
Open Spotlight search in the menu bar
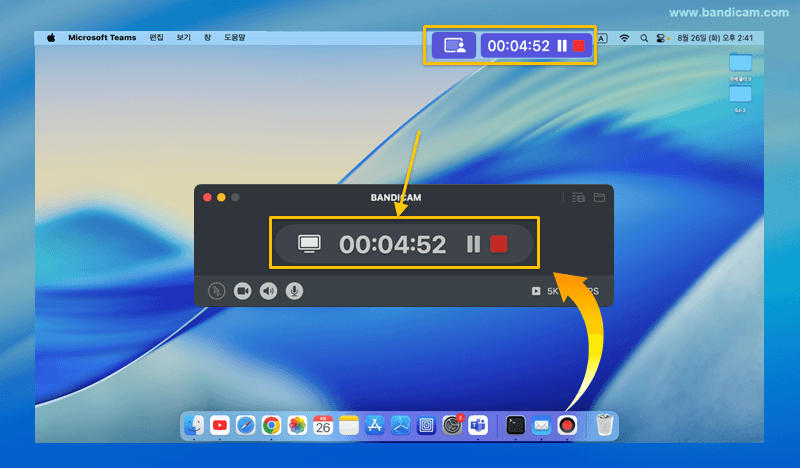pos(644,37)
